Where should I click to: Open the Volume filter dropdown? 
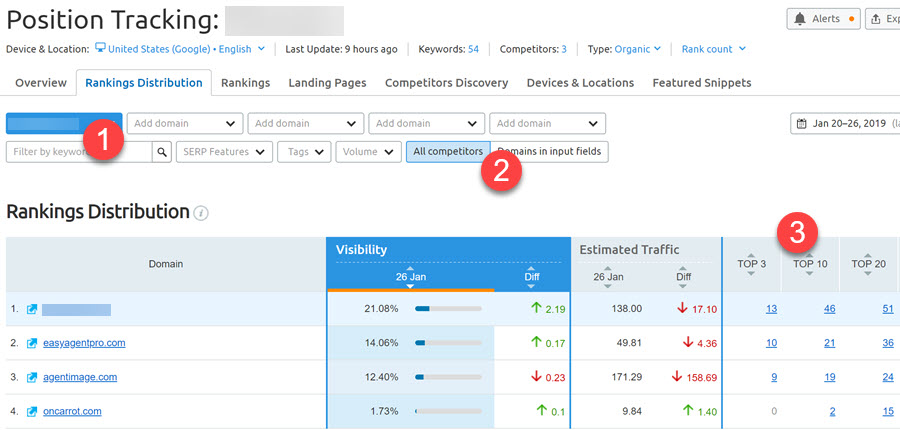tap(368, 152)
